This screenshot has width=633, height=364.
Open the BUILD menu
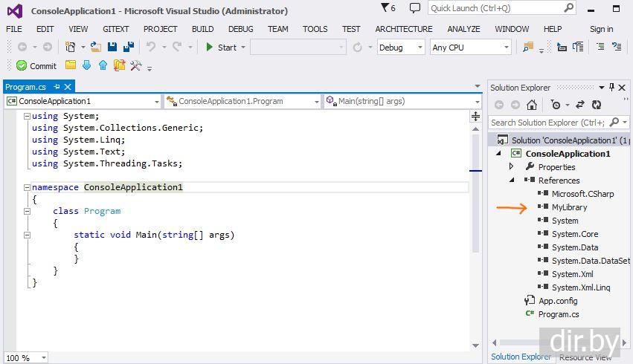tap(202, 29)
